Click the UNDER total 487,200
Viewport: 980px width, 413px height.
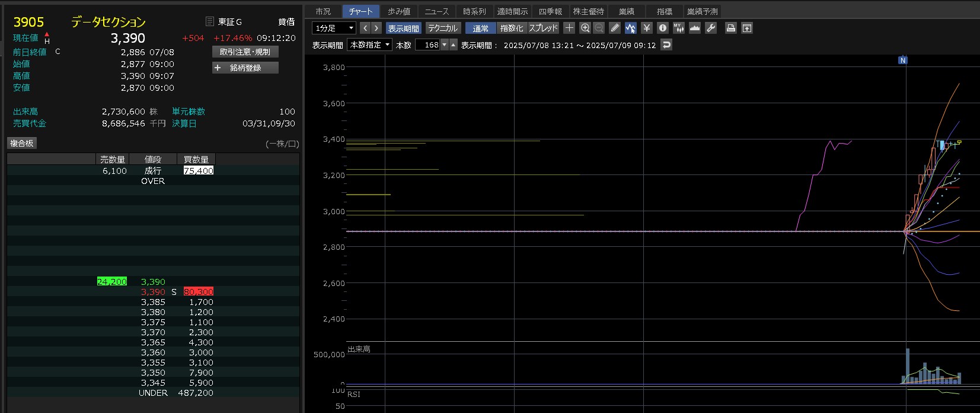coord(196,392)
